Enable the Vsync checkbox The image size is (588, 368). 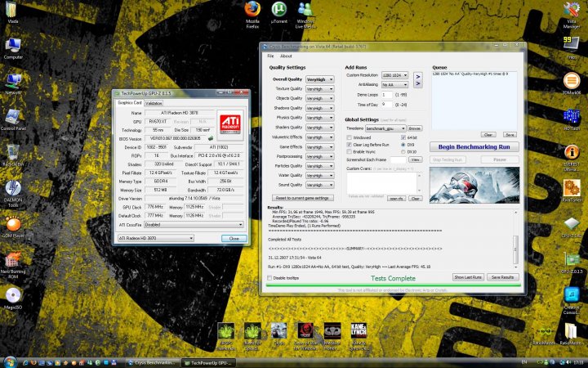pyautogui.click(x=350, y=152)
